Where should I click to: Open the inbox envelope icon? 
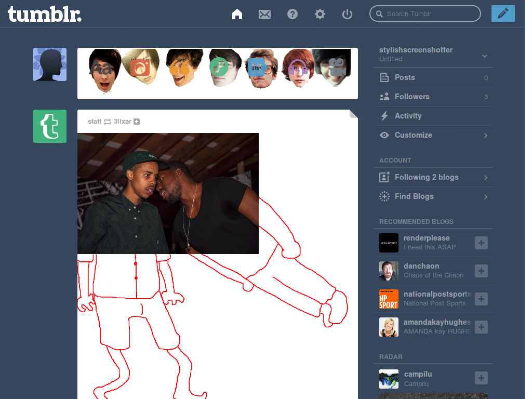(264, 14)
